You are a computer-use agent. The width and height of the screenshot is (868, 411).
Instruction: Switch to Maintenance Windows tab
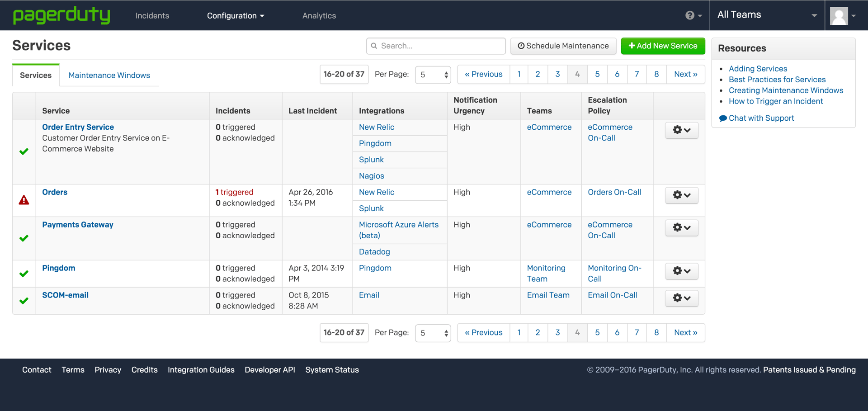click(x=109, y=75)
